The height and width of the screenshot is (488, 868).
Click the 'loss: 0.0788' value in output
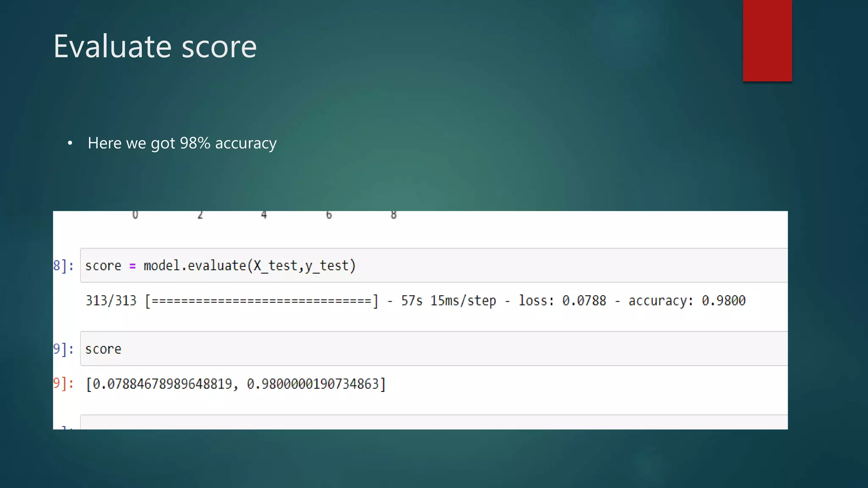tap(562, 300)
